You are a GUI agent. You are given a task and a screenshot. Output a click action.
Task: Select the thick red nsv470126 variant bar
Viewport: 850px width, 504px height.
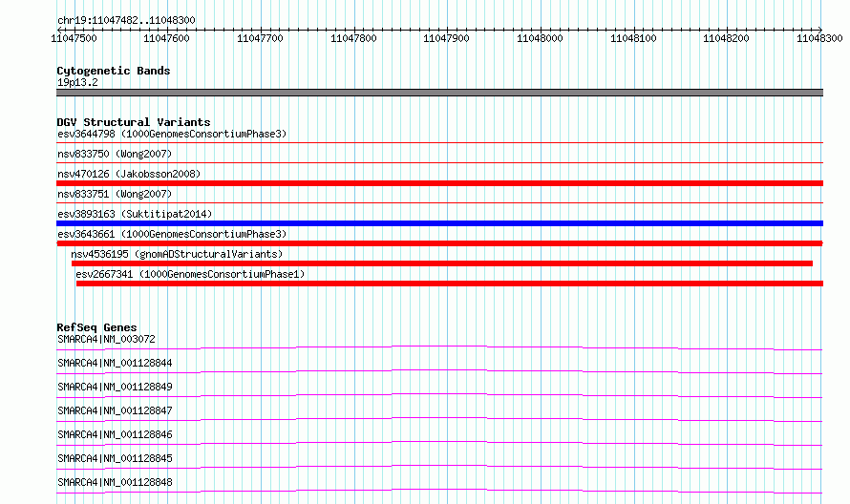439,183
